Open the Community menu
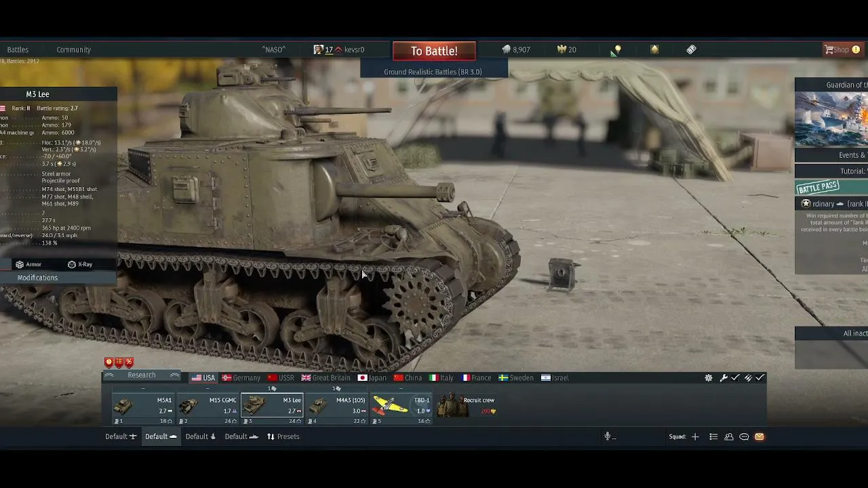This screenshot has height=488, width=868. pyautogui.click(x=73, y=49)
